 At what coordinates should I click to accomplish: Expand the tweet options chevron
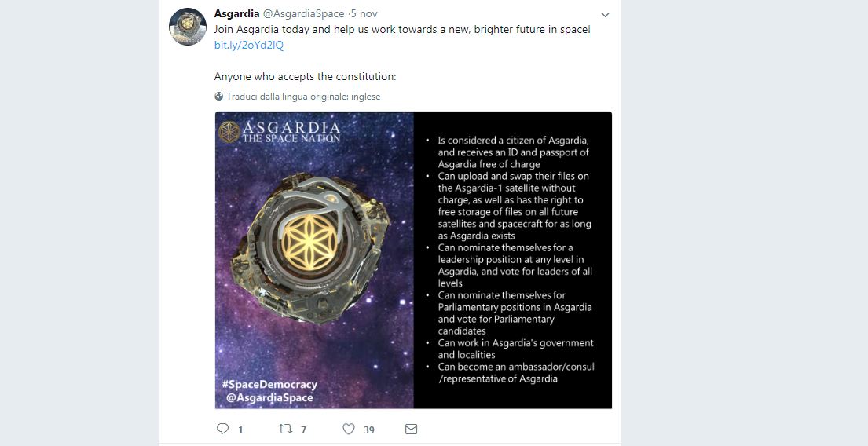coord(605,15)
